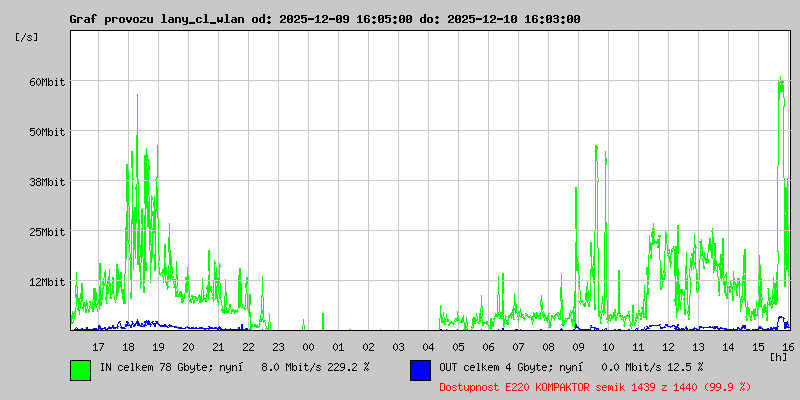
Task: Click the '22' hour label on x-axis
Action: pyautogui.click(x=248, y=347)
